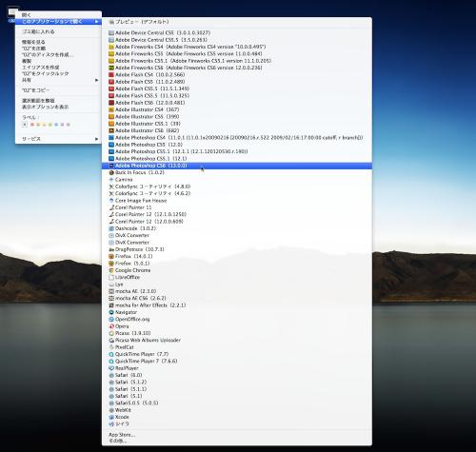Screen dimensions: 476x452
Task: Click the Picasa 3.9.10 icon
Action: click(111, 333)
